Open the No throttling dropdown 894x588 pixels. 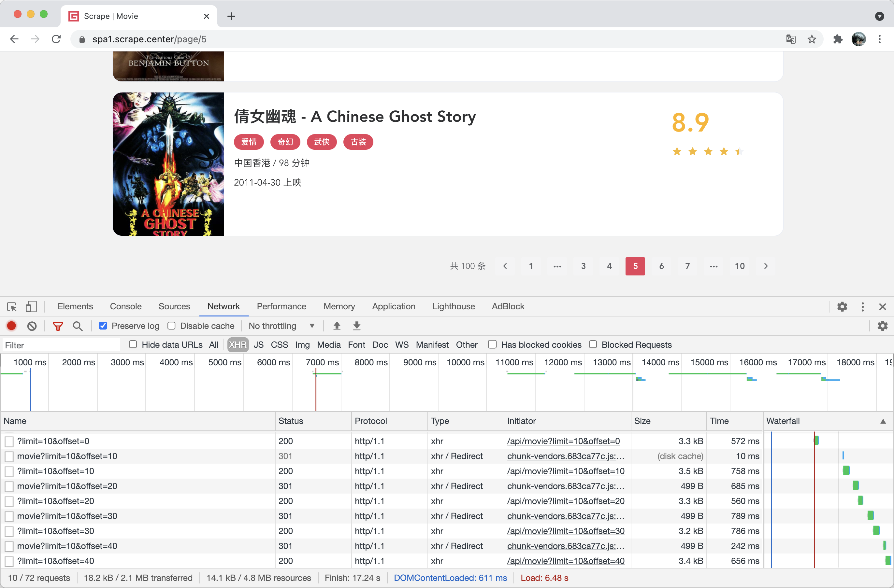pos(282,326)
